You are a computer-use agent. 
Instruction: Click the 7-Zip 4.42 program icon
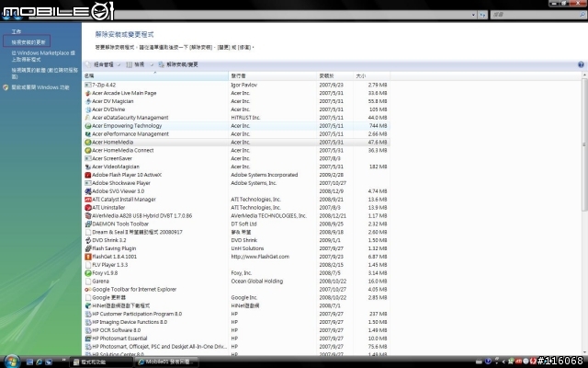click(x=88, y=85)
